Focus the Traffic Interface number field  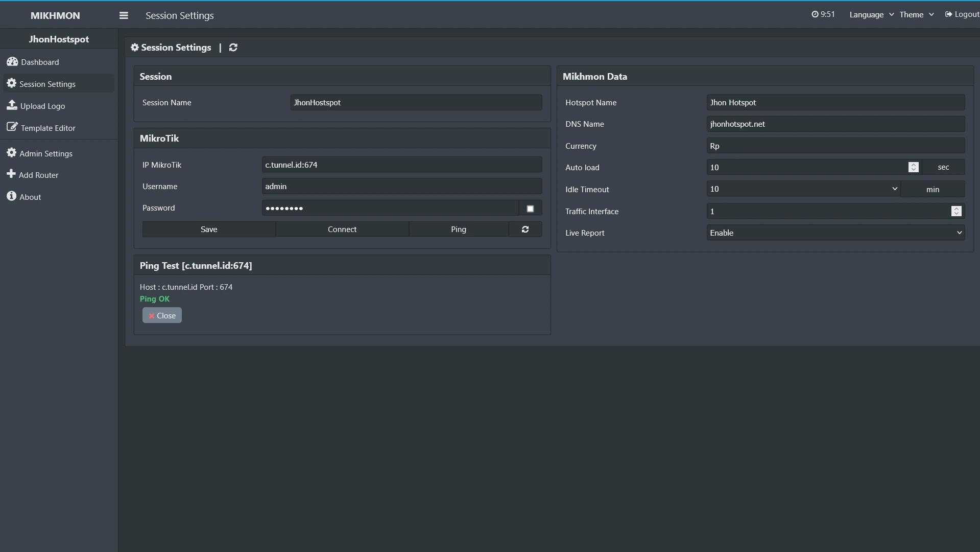tap(835, 211)
